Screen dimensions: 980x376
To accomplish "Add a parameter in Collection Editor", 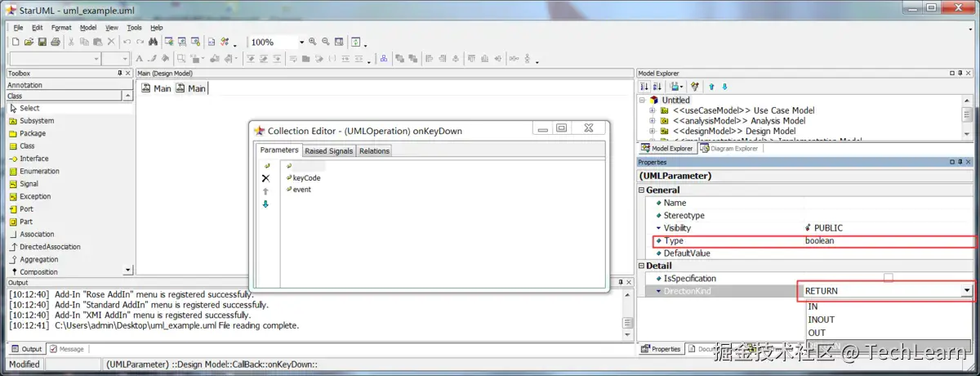I will tap(265, 166).
